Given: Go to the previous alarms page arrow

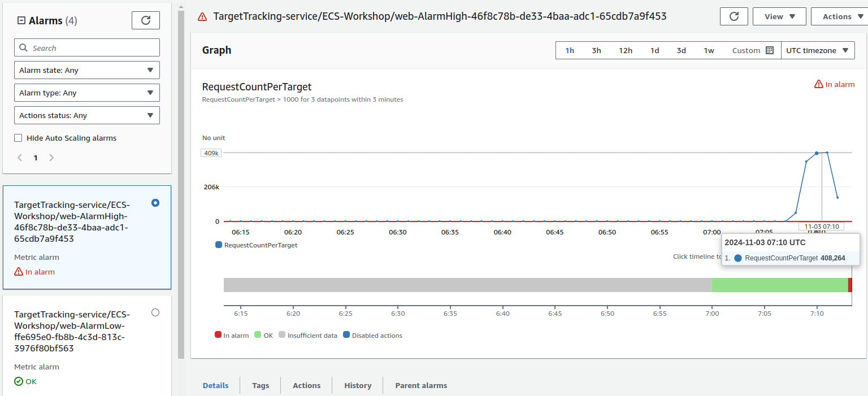Looking at the screenshot, I should pos(20,158).
